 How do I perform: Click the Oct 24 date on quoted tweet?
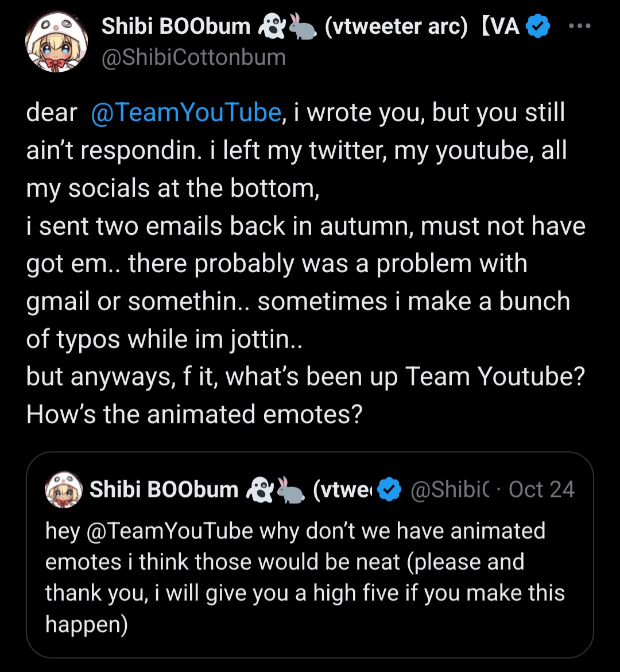541,489
